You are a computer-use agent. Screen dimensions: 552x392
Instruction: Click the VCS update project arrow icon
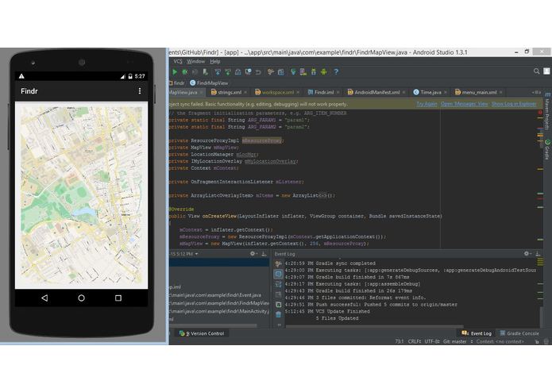click(218, 71)
